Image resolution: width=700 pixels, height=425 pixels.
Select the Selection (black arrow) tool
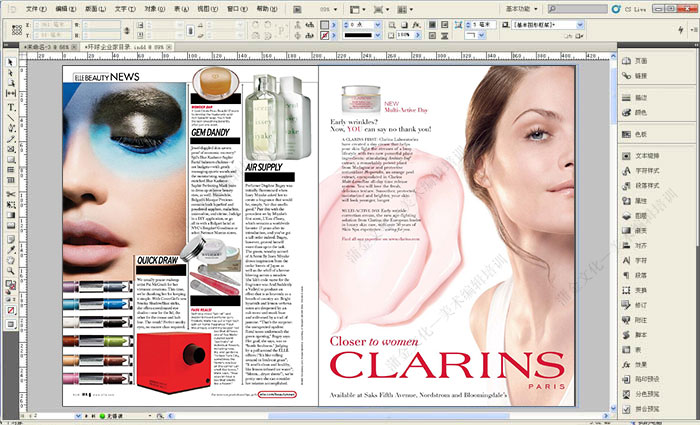[11, 62]
